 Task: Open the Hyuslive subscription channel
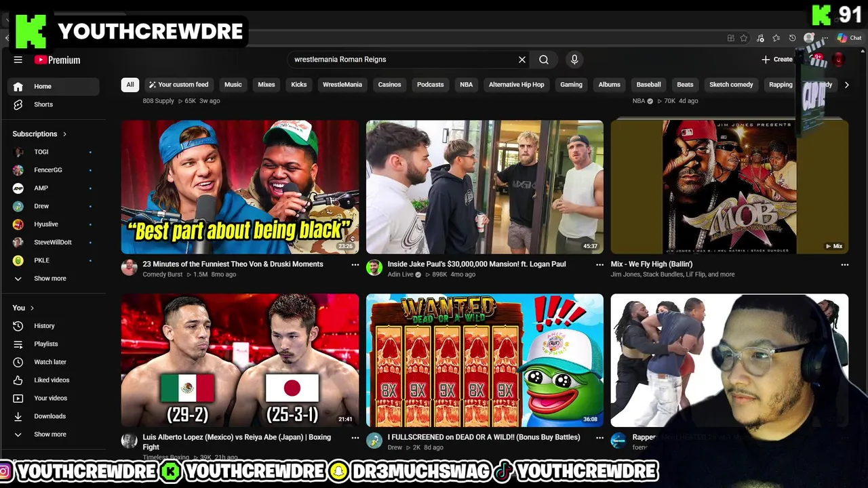pyautogui.click(x=54, y=224)
